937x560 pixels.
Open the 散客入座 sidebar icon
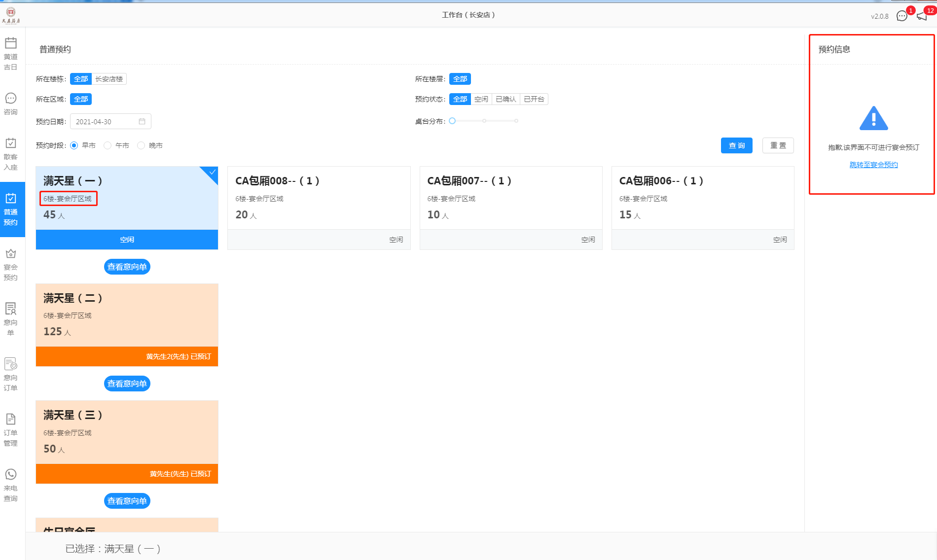point(11,154)
